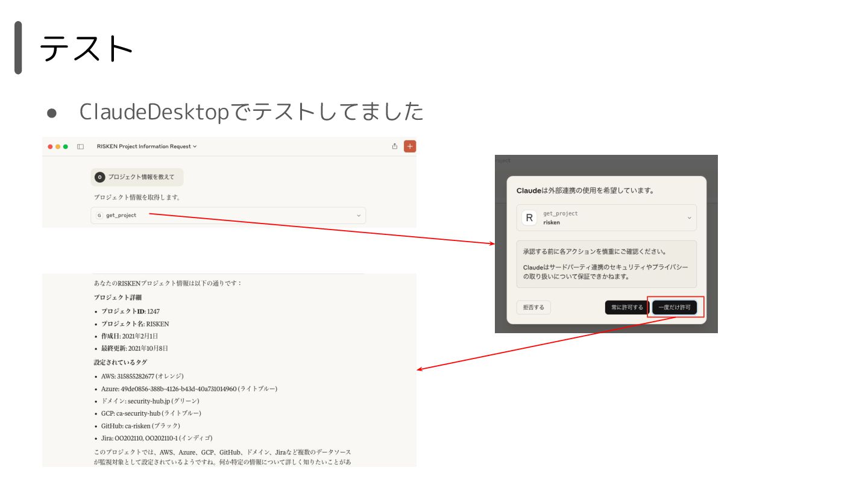Click the yellow minimize window light
Viewport: 868px width, 488px height.
tap(58, 146)
